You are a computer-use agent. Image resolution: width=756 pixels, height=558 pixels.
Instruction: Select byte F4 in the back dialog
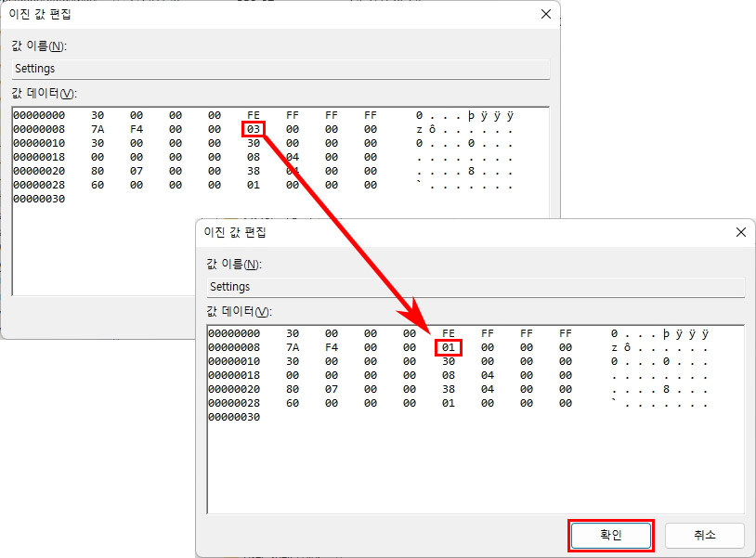point(137,129)
